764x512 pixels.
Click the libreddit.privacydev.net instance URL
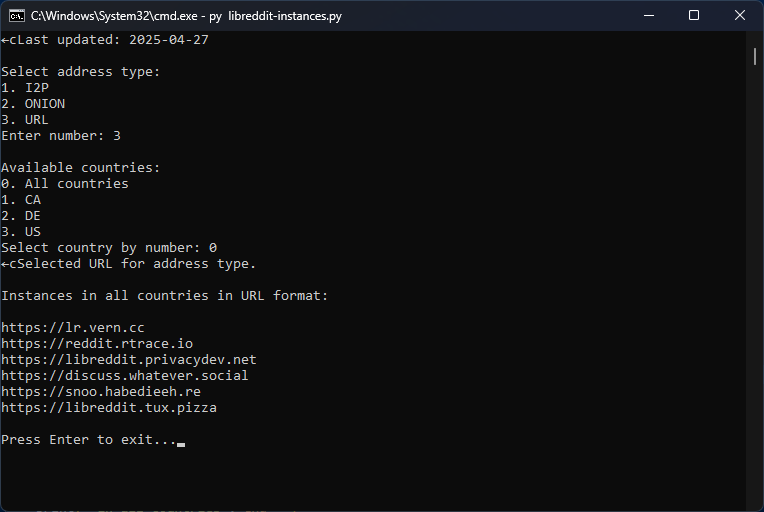point(129,360)
